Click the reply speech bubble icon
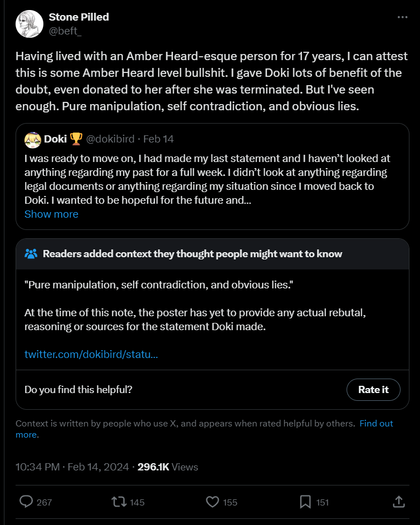 click(26, 502)
